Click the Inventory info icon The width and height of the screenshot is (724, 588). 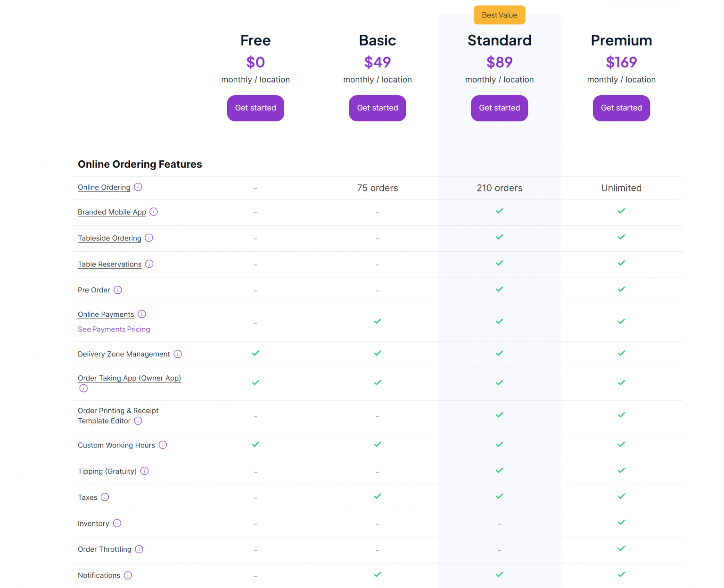[116, 523]
